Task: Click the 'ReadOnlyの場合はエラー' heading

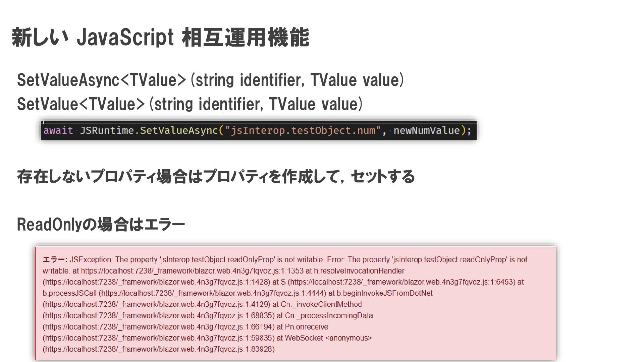Action: (101, 225)
